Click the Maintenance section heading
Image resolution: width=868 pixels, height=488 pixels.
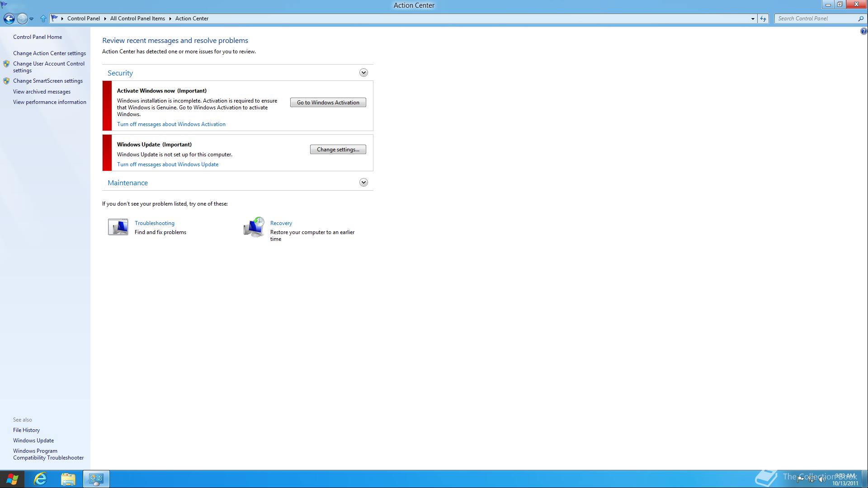pyautogui.click(x=127, y=183)
